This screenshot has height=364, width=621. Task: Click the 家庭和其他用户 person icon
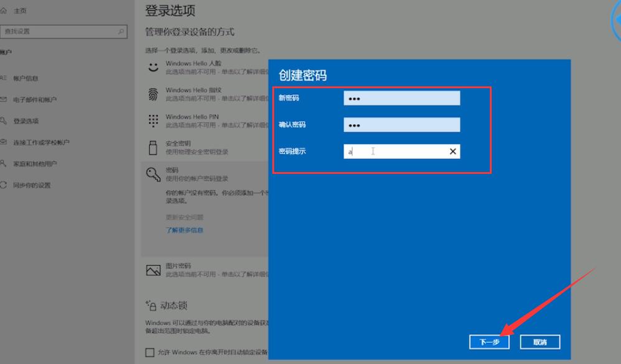click(x=3, y=163)
